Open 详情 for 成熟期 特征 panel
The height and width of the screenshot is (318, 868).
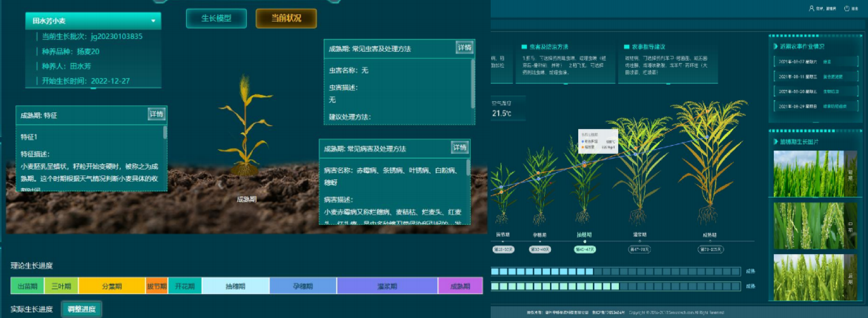(156, 114)
